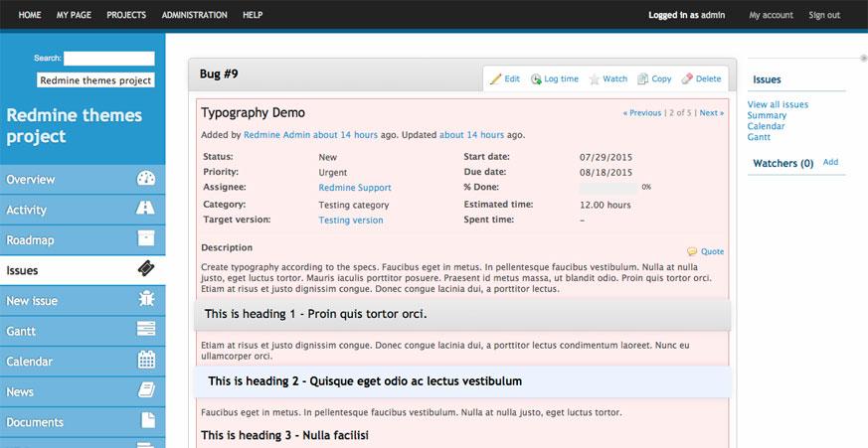
Task: Click the 07/29/2015 start date value
Action: [606, 157]
